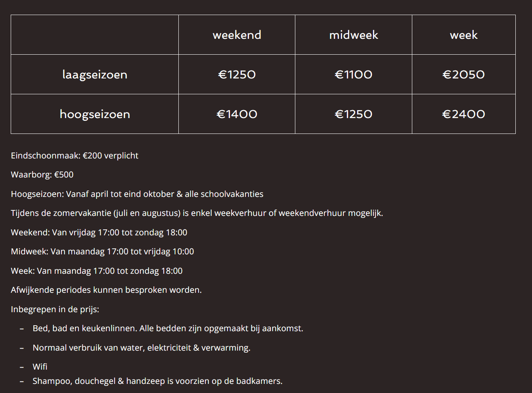Screen dimensions: 532x393
Task: Click the Hoogseizoen period description line
Action: pos(137,194)
